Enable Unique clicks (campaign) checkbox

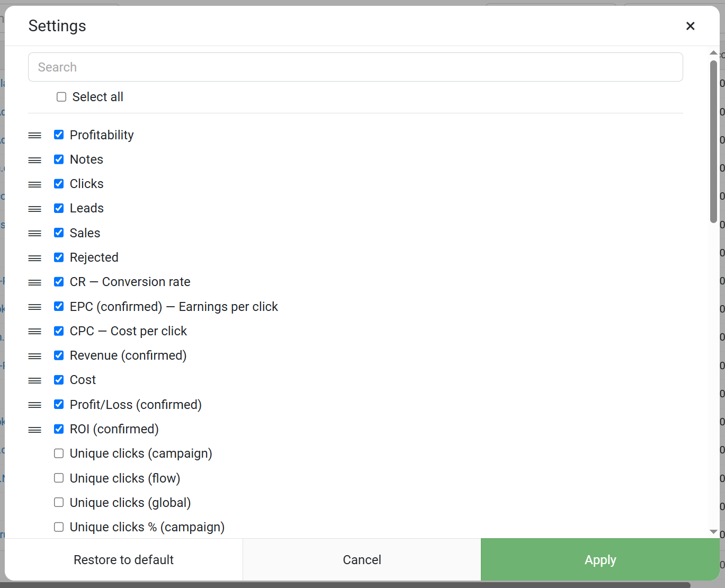tap(59, 453)
